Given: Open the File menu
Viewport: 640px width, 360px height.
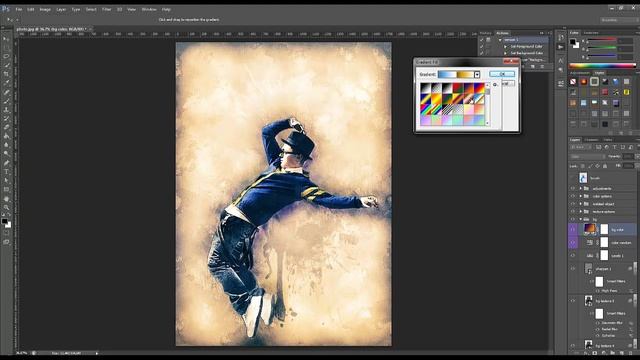Looking at the screenshot, I should [19, 9].
